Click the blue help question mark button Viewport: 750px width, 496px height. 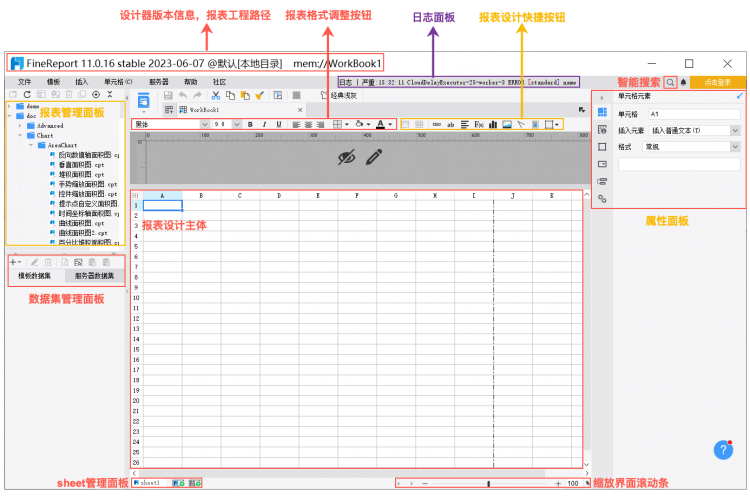(x=723, y=450)
